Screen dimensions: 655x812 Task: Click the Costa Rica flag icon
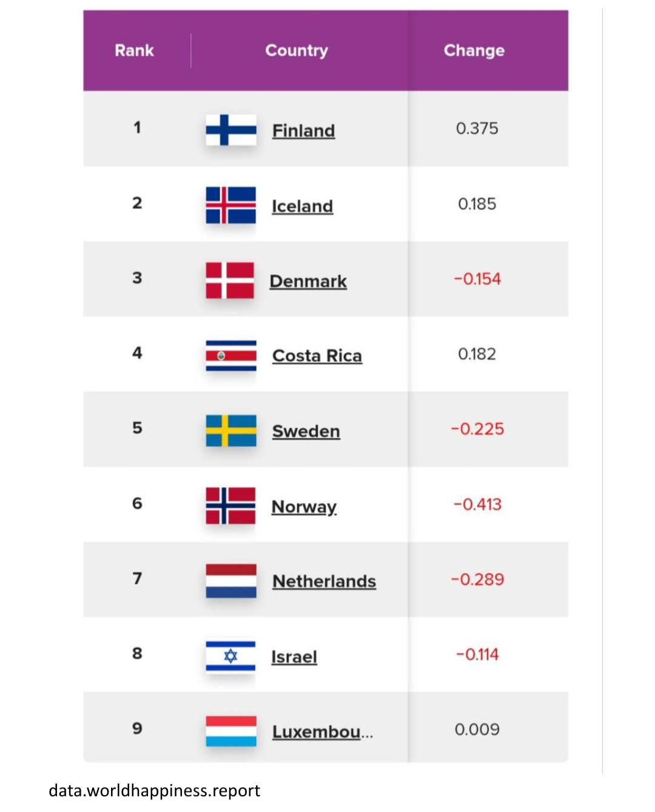(230, 356)
